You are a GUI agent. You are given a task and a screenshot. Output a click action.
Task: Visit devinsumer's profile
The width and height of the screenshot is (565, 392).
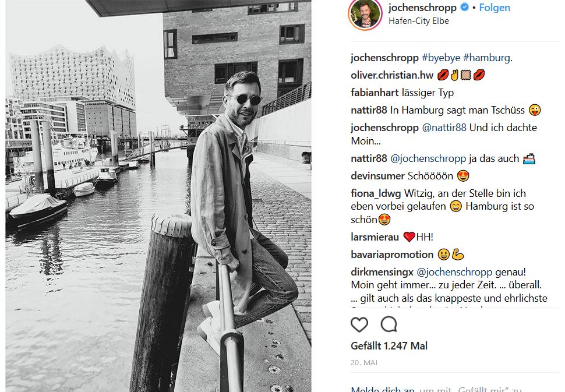[377, 176]
